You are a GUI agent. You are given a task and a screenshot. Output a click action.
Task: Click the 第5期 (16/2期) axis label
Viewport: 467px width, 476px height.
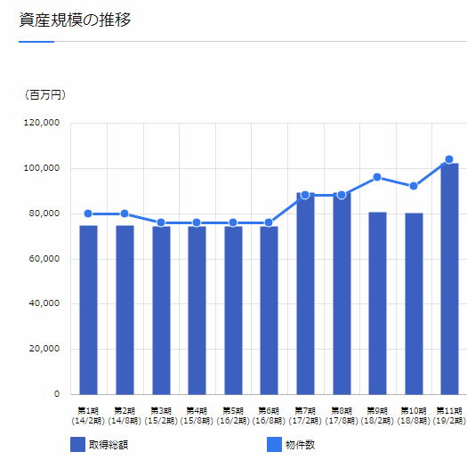(x=233, y=415)
